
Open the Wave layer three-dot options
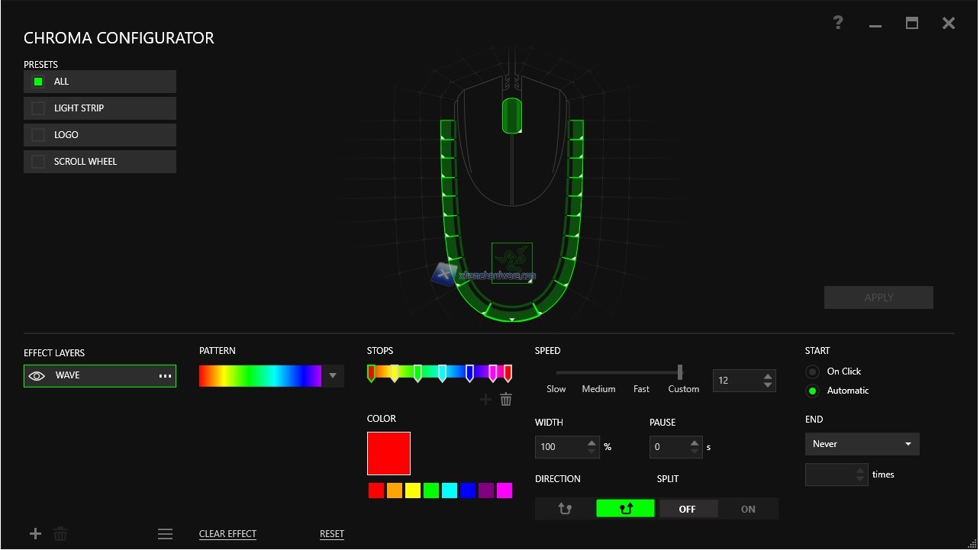coord(165,376)
